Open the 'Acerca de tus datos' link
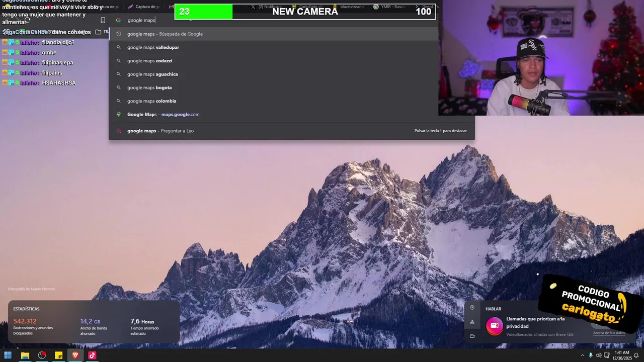 pyautogui.click(x=609, y=333)
